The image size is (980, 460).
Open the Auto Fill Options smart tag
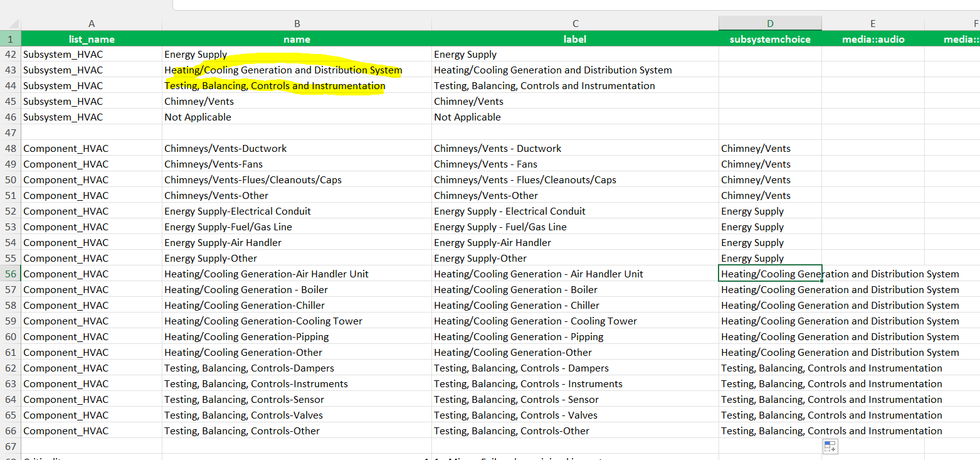pos(830,446)
